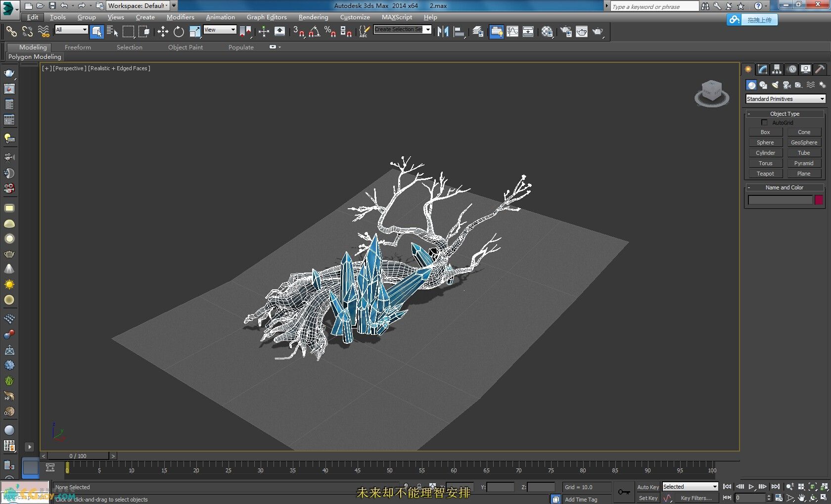The image size is (831, 504).
Task: Open the Hierarchy command panel tab
Action: tap(777, 69)
